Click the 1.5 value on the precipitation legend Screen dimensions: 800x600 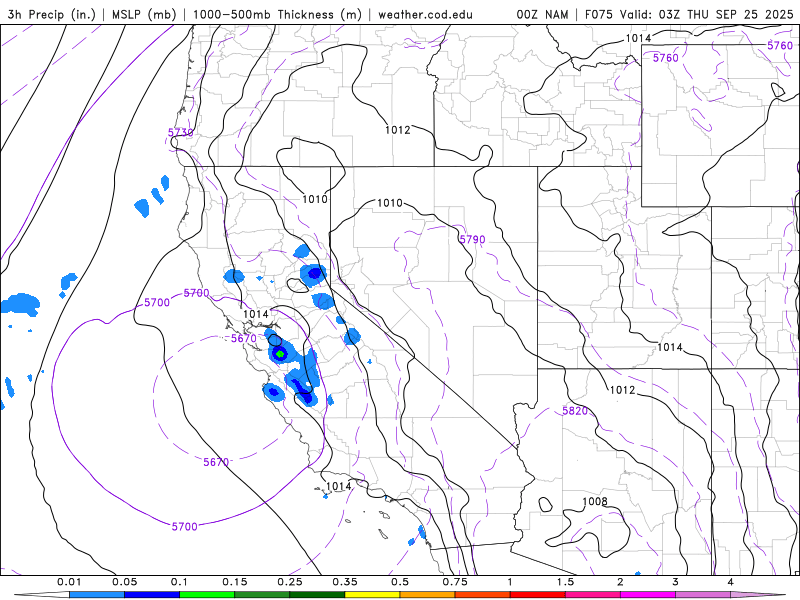(x=565, y=582)
